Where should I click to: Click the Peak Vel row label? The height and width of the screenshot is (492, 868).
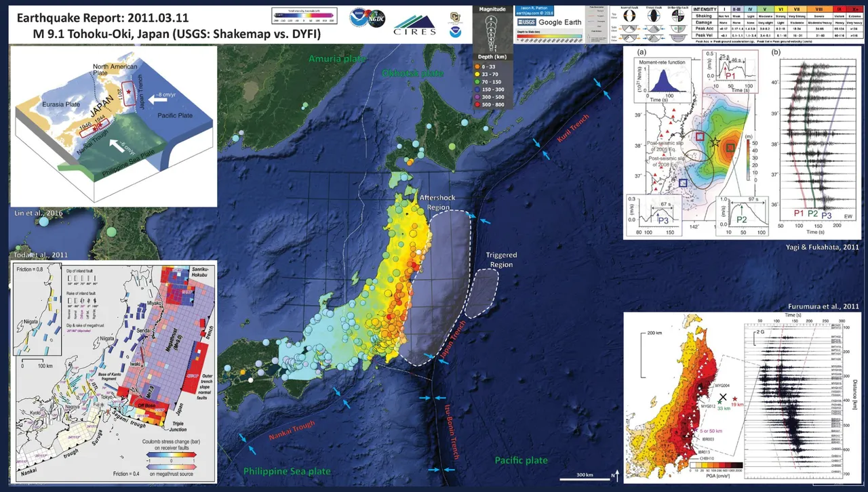(705, 35)
